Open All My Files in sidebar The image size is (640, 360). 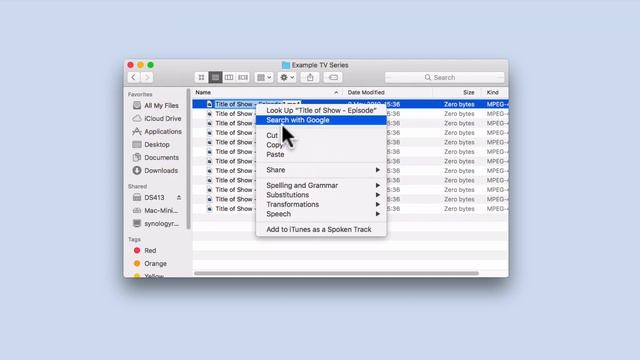click(x=156, y=105)
